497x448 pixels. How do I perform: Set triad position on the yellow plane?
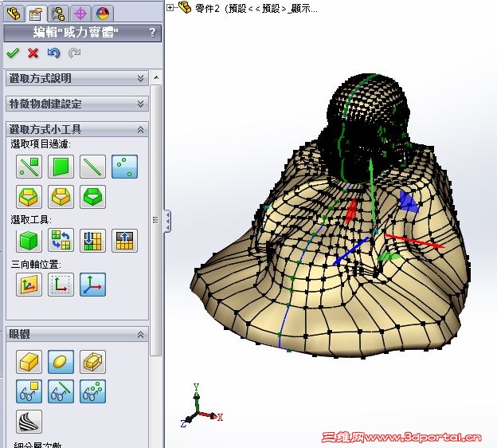(29, 285)
